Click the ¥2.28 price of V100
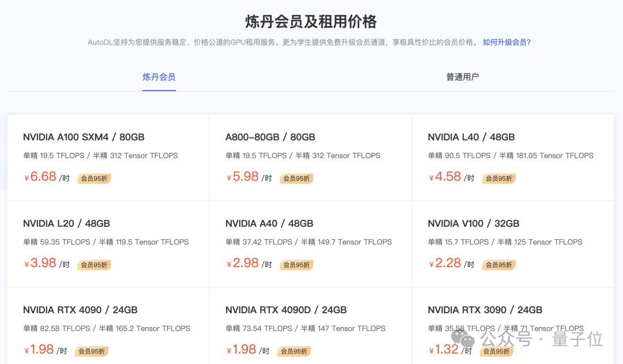The image size is (623, 364). click(445, 262)
